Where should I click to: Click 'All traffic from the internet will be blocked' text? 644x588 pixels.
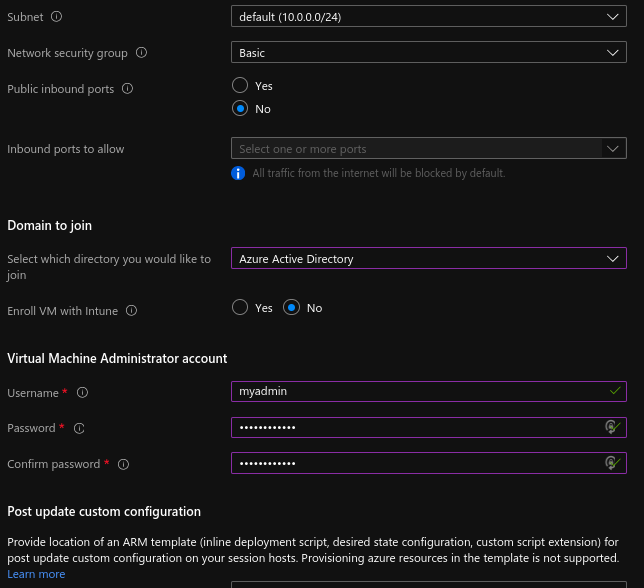(379, 173)
